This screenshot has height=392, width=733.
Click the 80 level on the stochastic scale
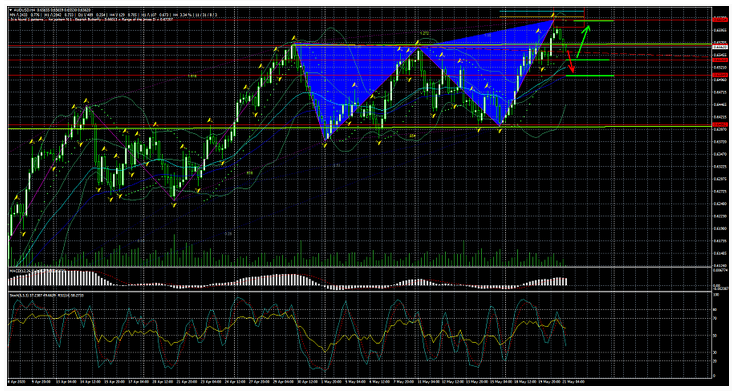(x=715, y=309)
